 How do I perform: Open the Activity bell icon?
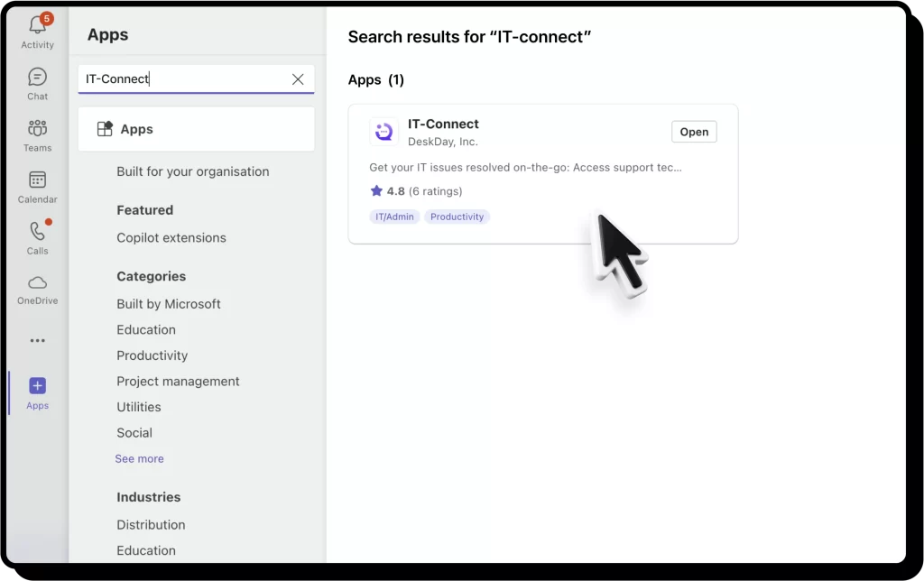click(37, 26)
